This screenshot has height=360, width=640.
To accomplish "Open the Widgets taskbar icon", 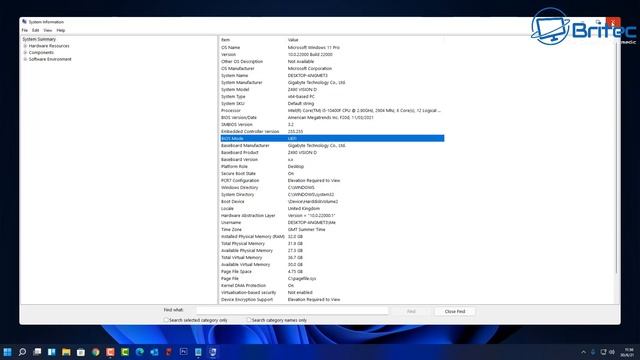I will coord(51,352).
